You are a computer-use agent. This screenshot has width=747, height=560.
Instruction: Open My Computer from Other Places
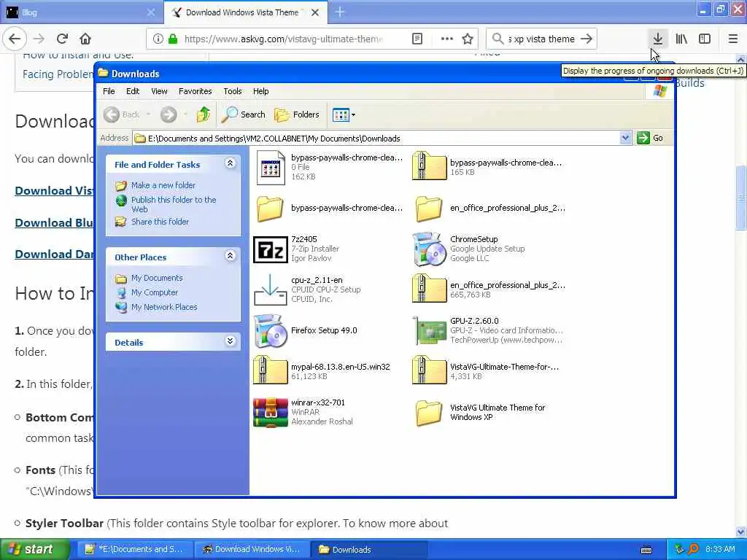(155, 292)
